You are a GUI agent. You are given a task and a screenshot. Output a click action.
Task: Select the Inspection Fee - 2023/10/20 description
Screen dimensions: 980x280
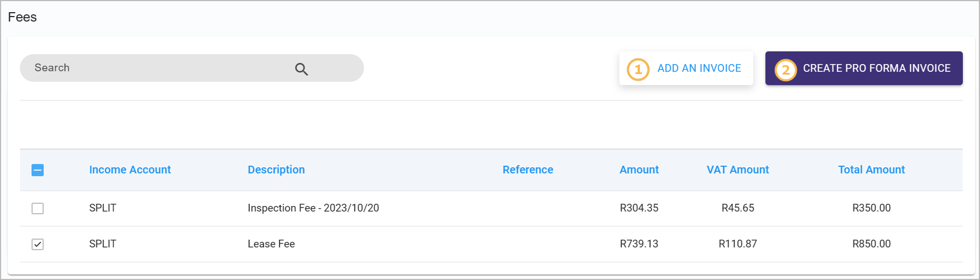tap(314, 208)
